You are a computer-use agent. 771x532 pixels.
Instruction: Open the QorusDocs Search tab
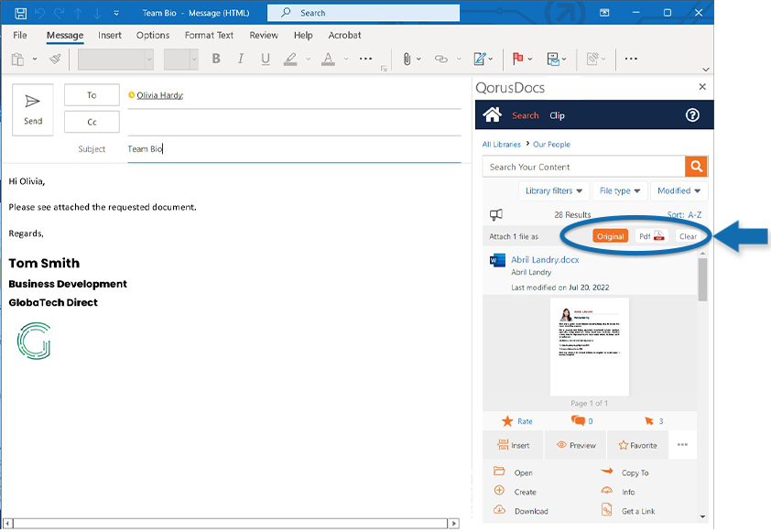coord(526,115)
